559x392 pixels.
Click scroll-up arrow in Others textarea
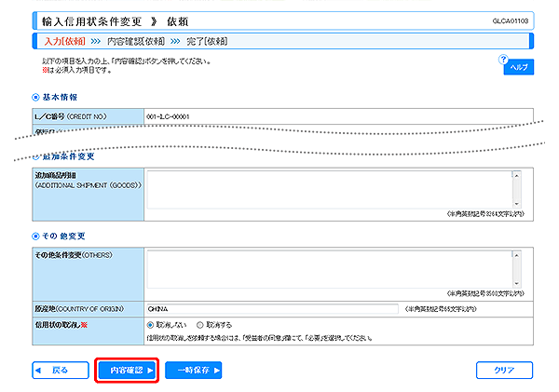pyautogui.click(x=516, y=255)
